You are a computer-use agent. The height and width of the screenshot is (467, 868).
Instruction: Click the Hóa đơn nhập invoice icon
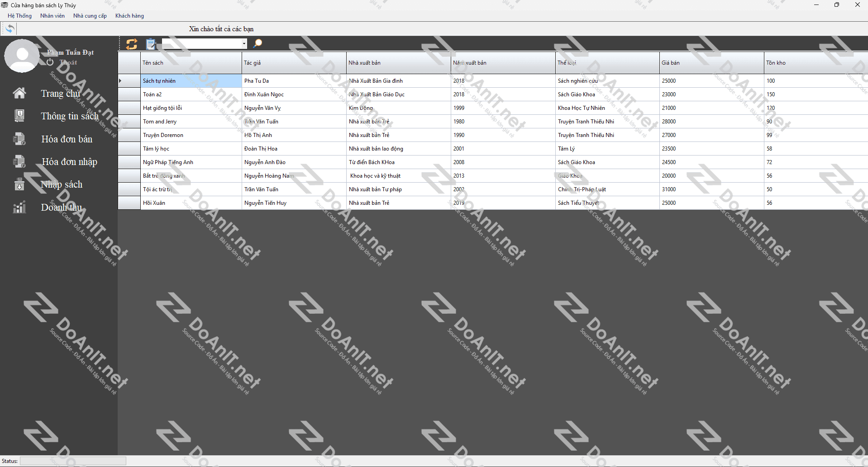(x=19, y=161)
